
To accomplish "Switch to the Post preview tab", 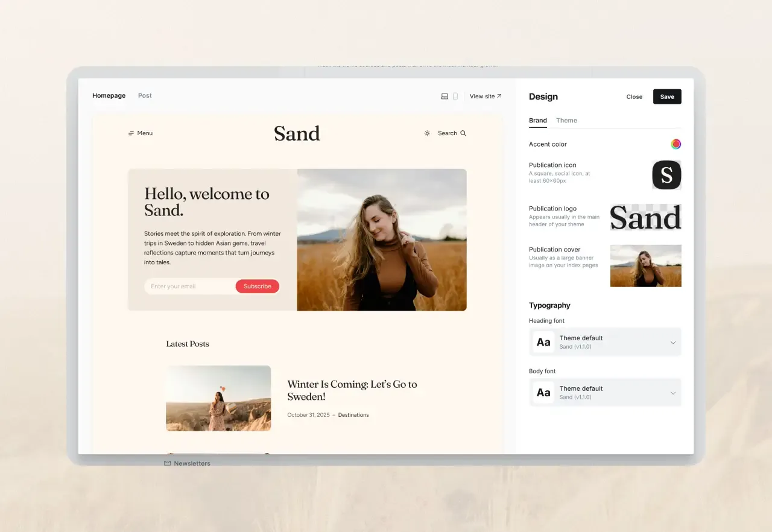I will [145, 96].
